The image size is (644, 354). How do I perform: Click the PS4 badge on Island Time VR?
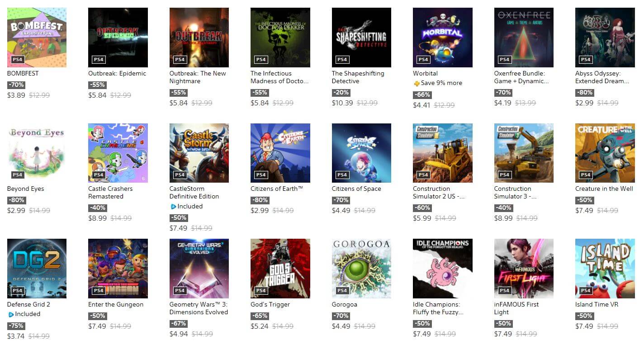pos(585,290)
